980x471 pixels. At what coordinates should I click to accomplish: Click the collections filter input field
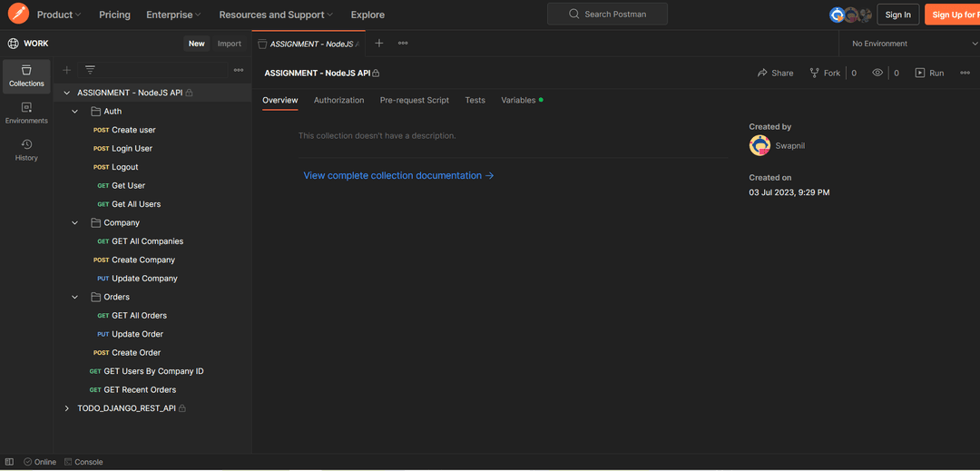click(153, 70)
